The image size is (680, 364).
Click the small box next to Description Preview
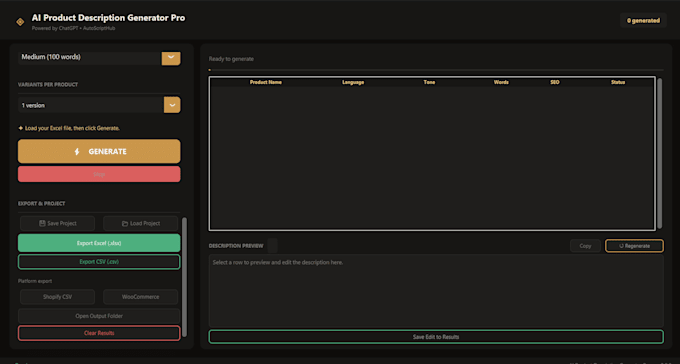(x=272, y=246)
